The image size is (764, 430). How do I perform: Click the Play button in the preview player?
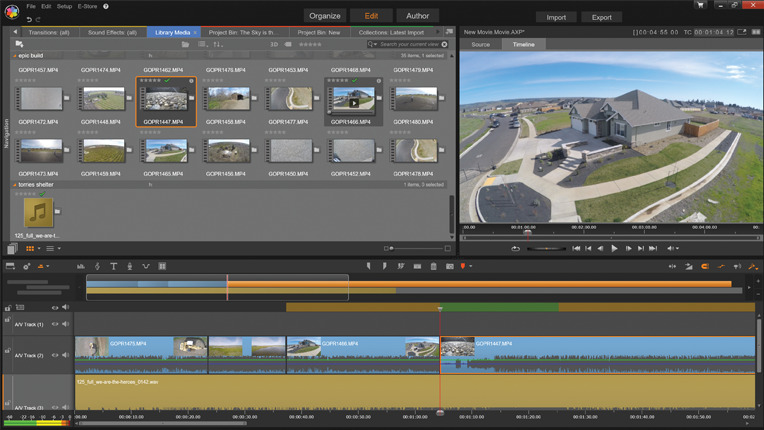point(614,248)
